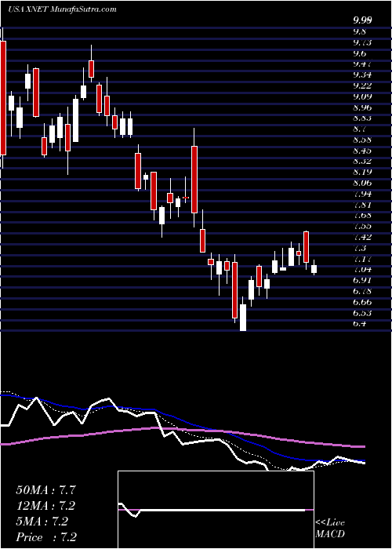Viewport: 392px width, 549px height.
Task: Click the 6.78 price axis label
Action: (362, 291)
